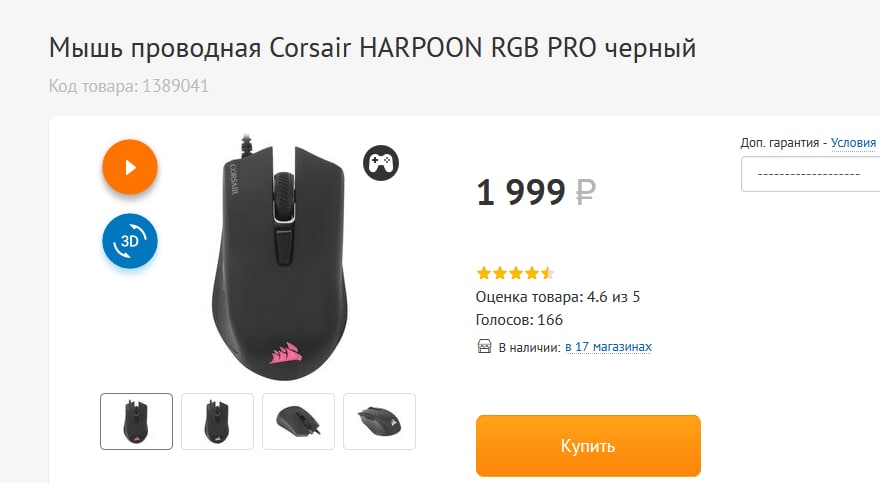Select the fourth mouse thumbnail
The height and width of the screenshot is (483, 880).
(x=379, y=421)
